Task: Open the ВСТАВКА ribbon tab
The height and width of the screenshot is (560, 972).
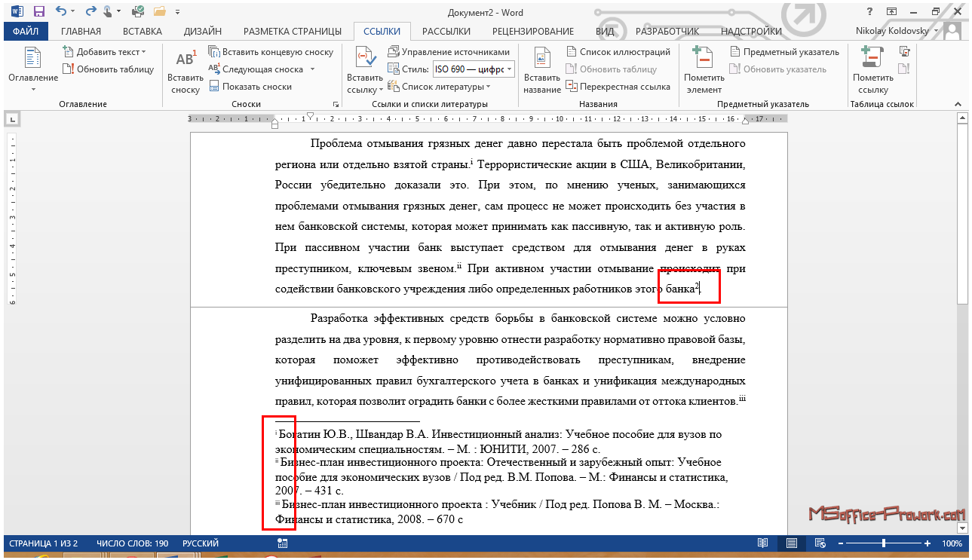Action: (x=142, y=31)
